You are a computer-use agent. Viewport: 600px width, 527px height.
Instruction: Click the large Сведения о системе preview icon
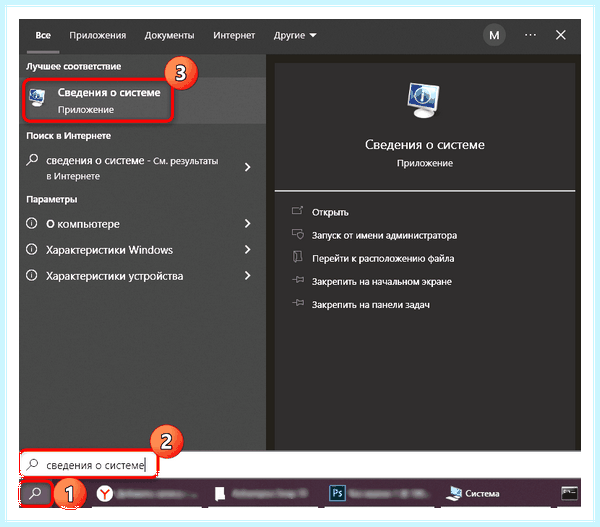point(424,101)
